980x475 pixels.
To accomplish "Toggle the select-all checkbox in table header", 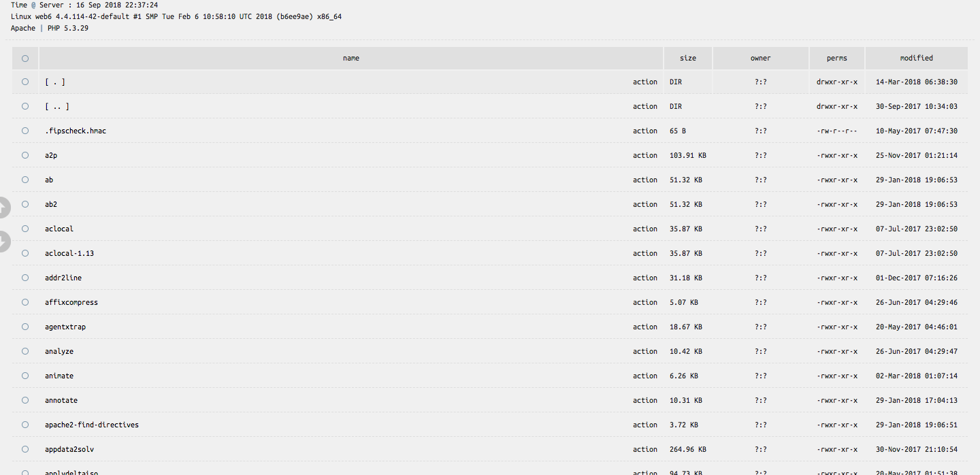I will coord(25,59).
